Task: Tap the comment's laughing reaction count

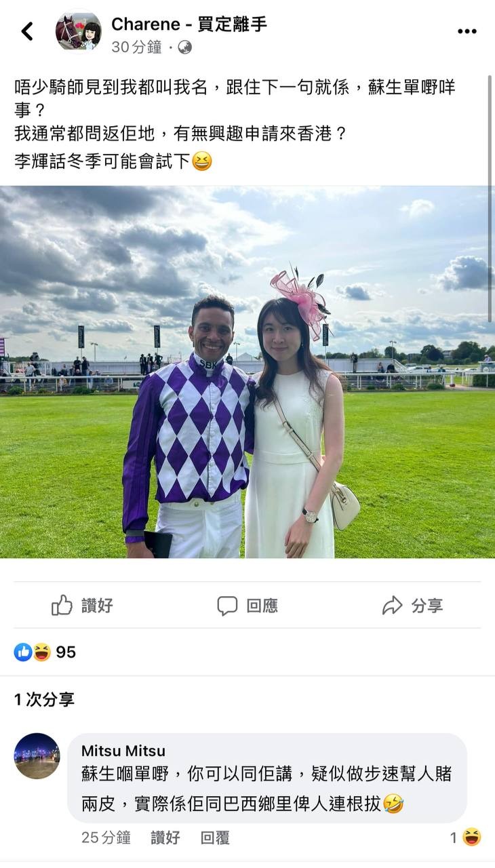Action: [466, 837]
